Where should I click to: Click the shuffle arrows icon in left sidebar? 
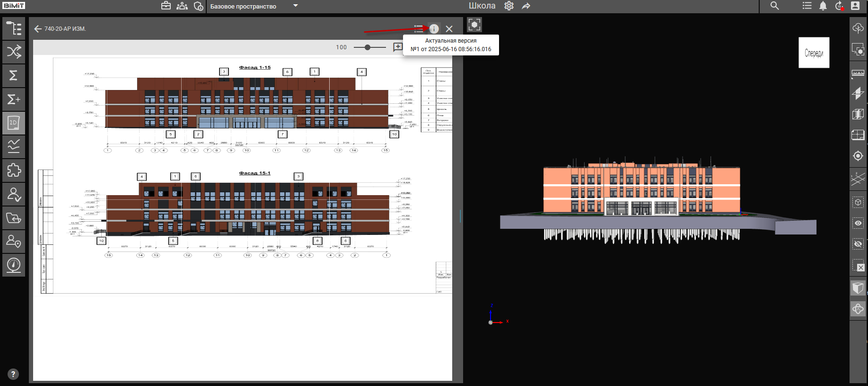pos(14,52)
